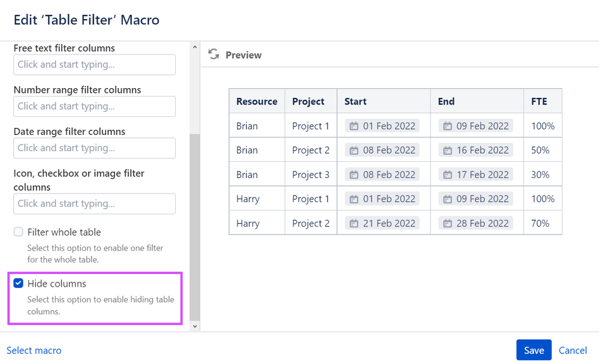Viewport: 599px width, 364px height.
Task: Save the Table Filter macro
Action: (534, 350)
